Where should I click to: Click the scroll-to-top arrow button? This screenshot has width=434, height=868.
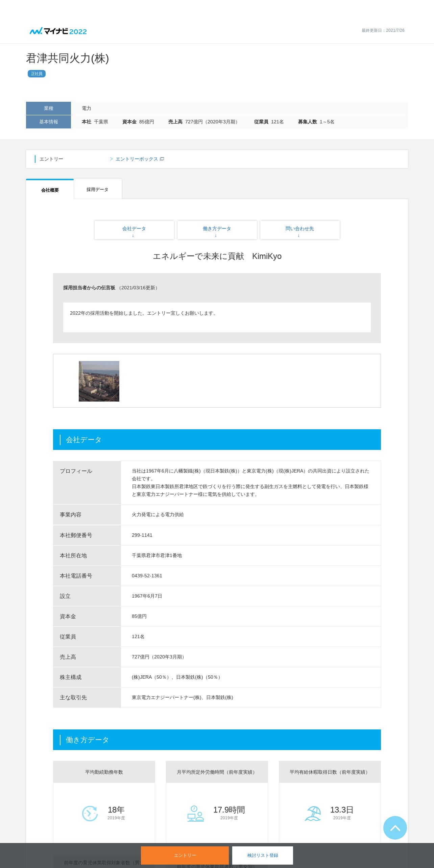click(395, 827)
